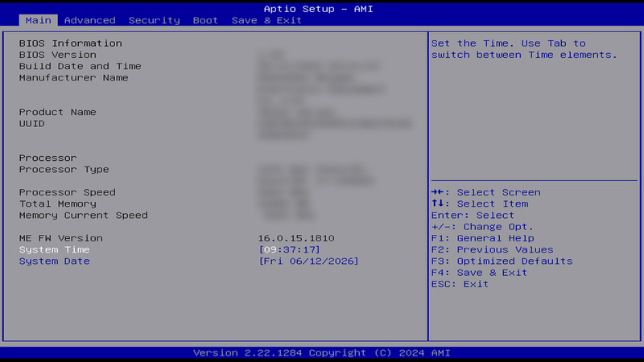Click the ME FW value 16.0.15.1810
The height and width of the screenshot is (362, 644).
296,238
